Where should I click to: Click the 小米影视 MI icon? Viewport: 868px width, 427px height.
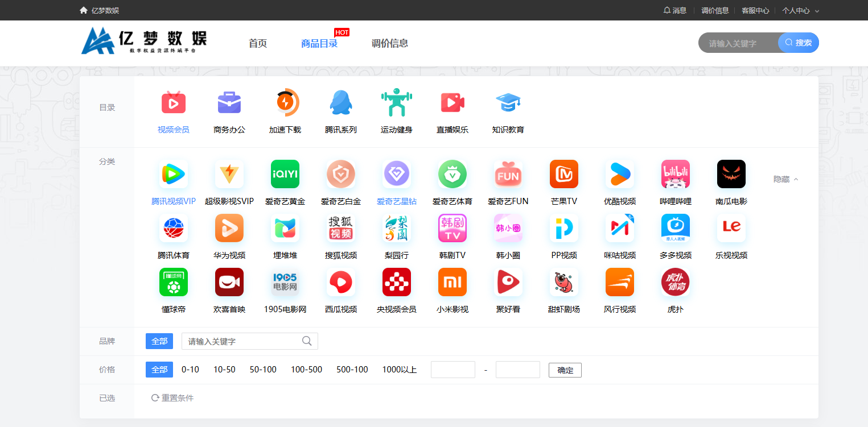(452, 282)
